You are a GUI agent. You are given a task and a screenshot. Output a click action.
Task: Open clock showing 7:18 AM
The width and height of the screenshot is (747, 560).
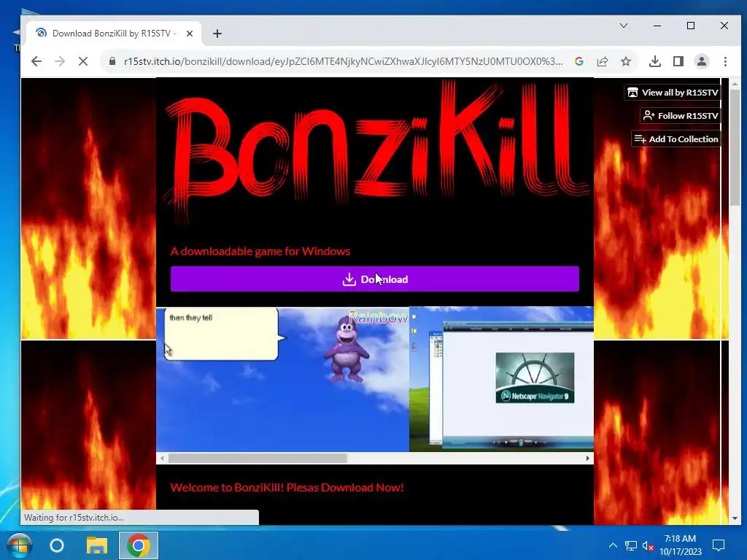coord(681,545)
